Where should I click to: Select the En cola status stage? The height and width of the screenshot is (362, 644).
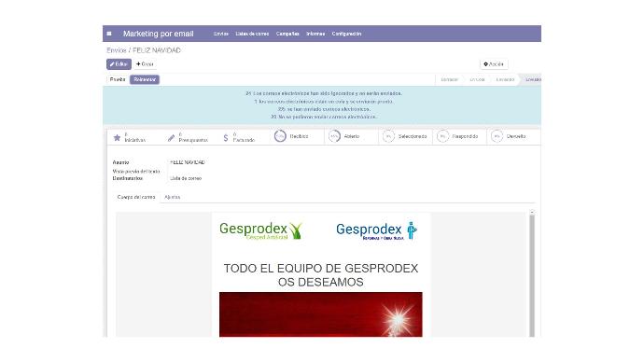pyautogui.click(x=477, y=79)
